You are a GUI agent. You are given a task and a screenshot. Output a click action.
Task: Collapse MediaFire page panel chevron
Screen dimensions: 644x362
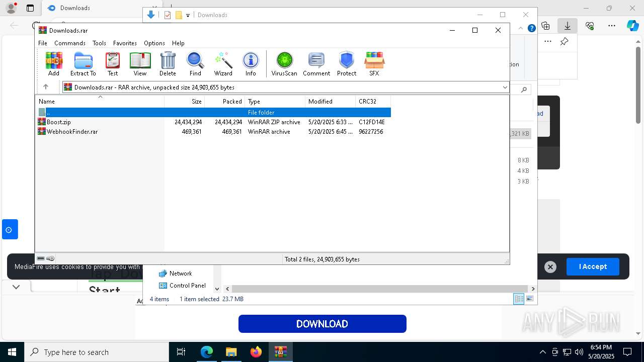(x=16, y=287)
